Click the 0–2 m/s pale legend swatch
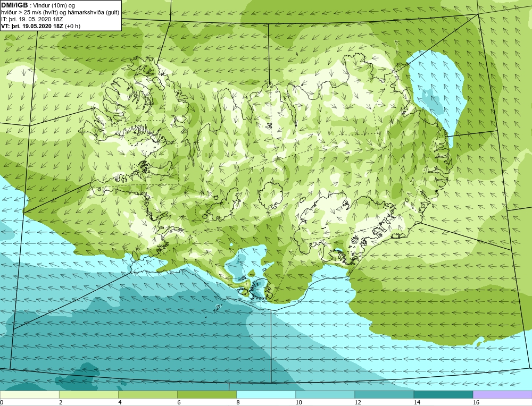The width and height of the screenshot is (532, 406). tap(29, 394)
